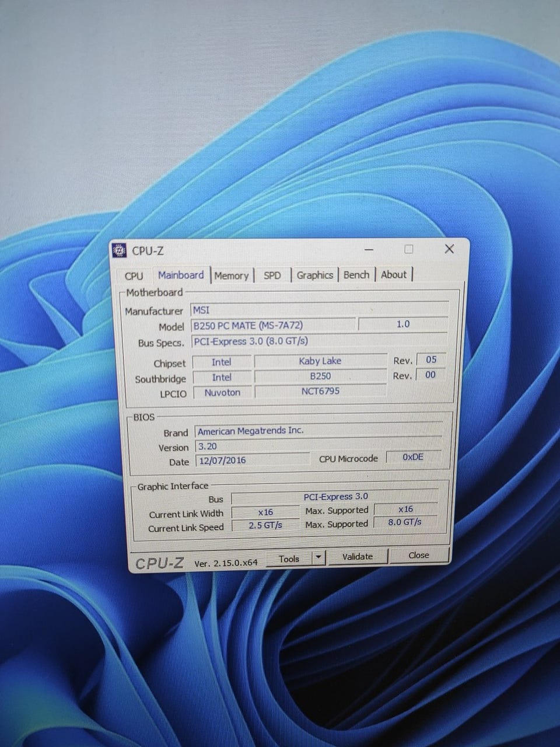Viewport: 560px width, 747px height.
Task: Switch to the SPD tab
Action: [272, 275]
